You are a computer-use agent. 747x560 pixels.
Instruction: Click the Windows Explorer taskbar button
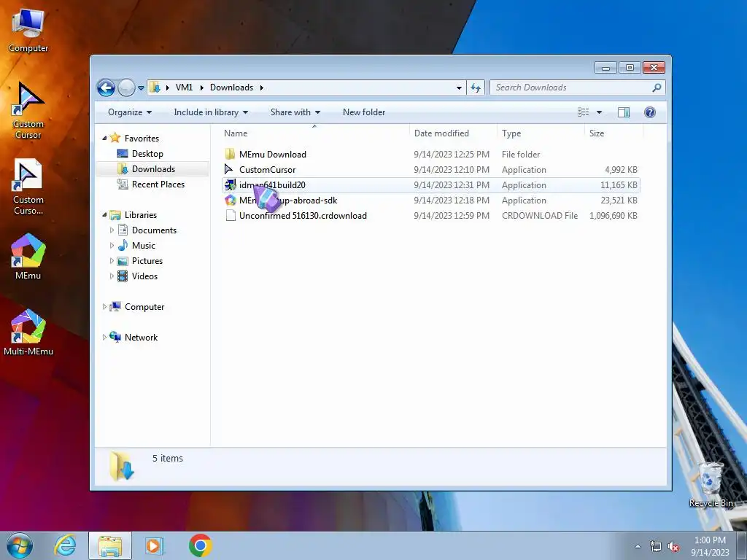tap(110, 545)
